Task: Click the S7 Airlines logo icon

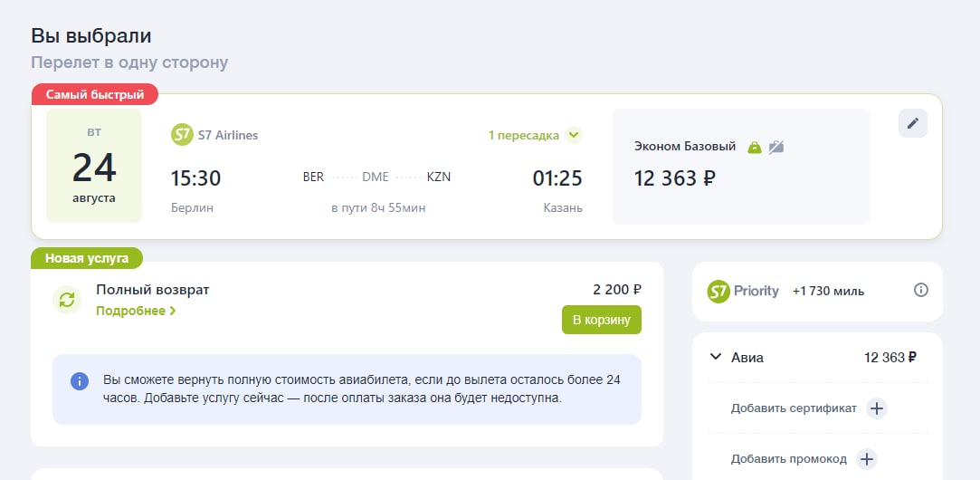Action: point(182,135)
